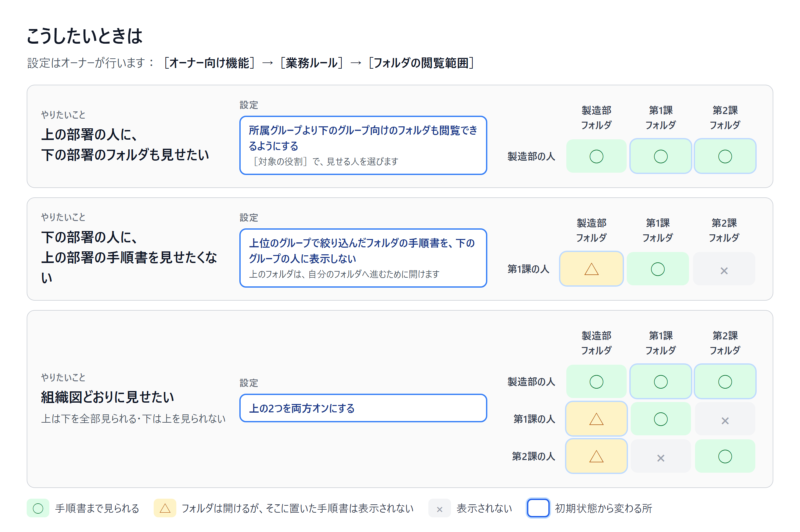
Task: Click the green circle for 第2課の人 under 第2課フォルダ
Action: pyautogui.click(x=725, y=456)
